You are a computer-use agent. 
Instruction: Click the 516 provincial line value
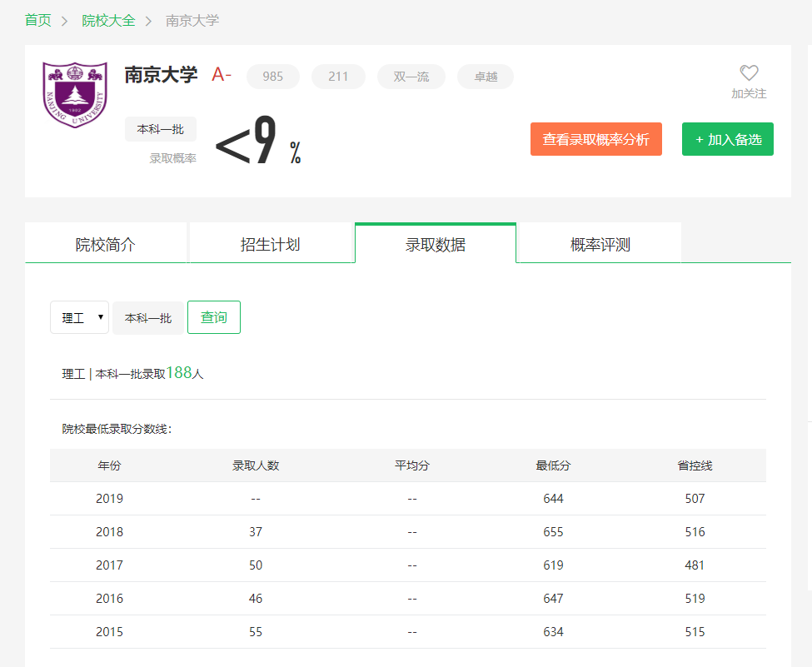click(x=695, y=532)
